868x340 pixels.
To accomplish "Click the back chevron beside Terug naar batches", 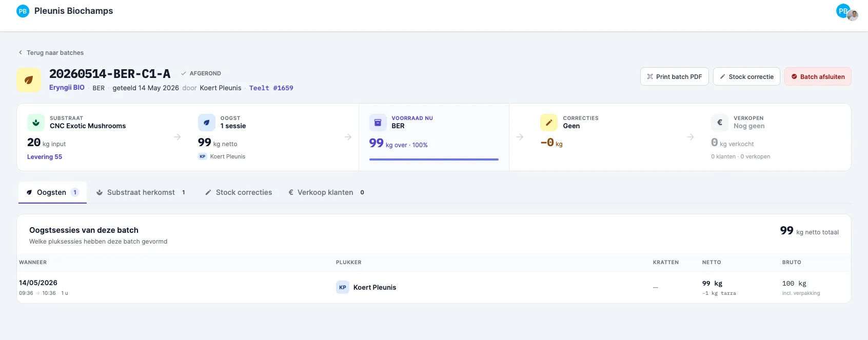I will (x=21, y=52).
